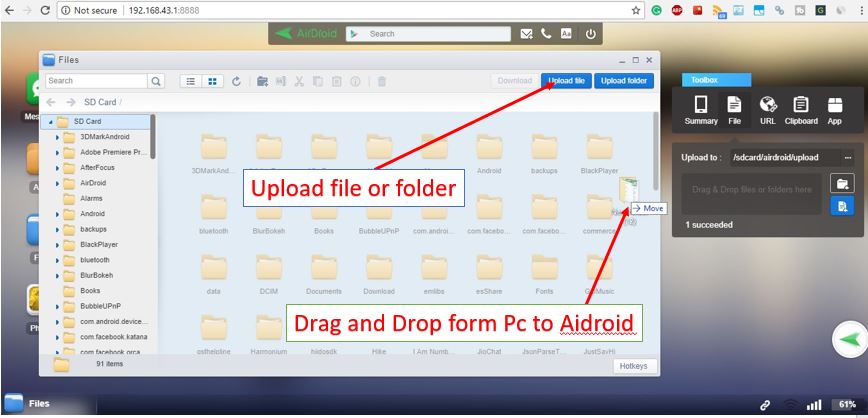The image size is (868, 418).
Task: Expand the 3DMarkAndroid tree node
Action: pos(58,137)
